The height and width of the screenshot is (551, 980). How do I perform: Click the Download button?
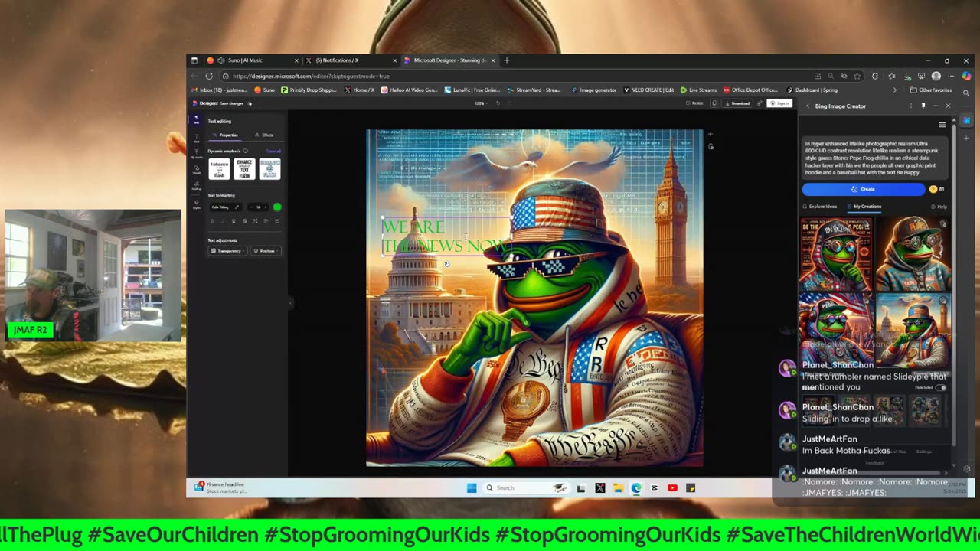click(x=737, y=103)
